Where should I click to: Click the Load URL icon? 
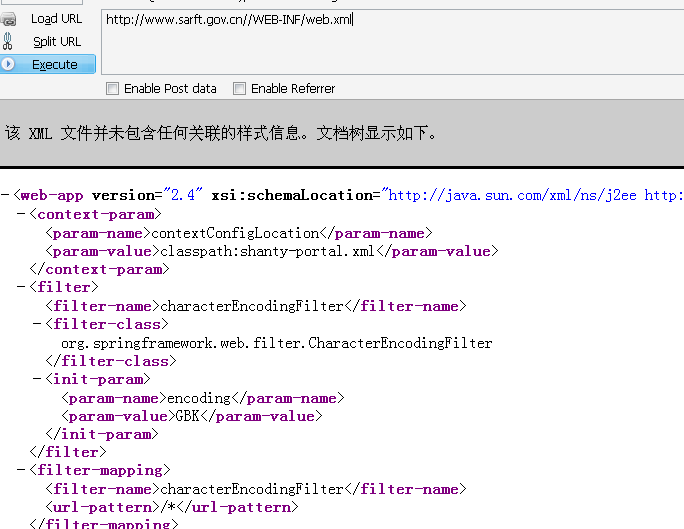8,19
